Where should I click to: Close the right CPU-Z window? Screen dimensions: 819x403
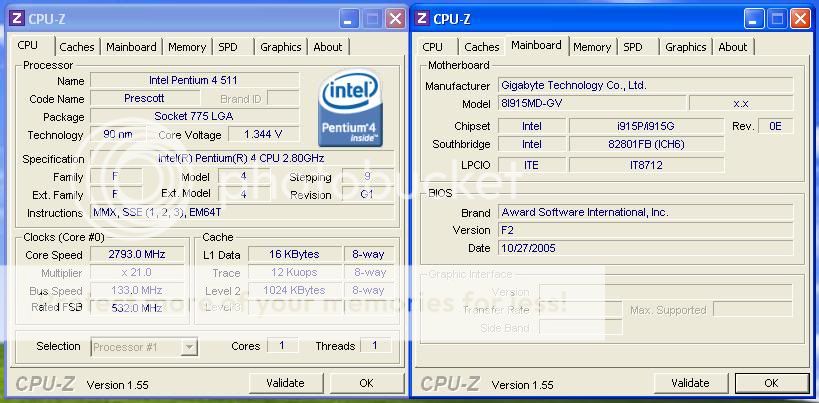pyautogui.click(x=800, y=19)
